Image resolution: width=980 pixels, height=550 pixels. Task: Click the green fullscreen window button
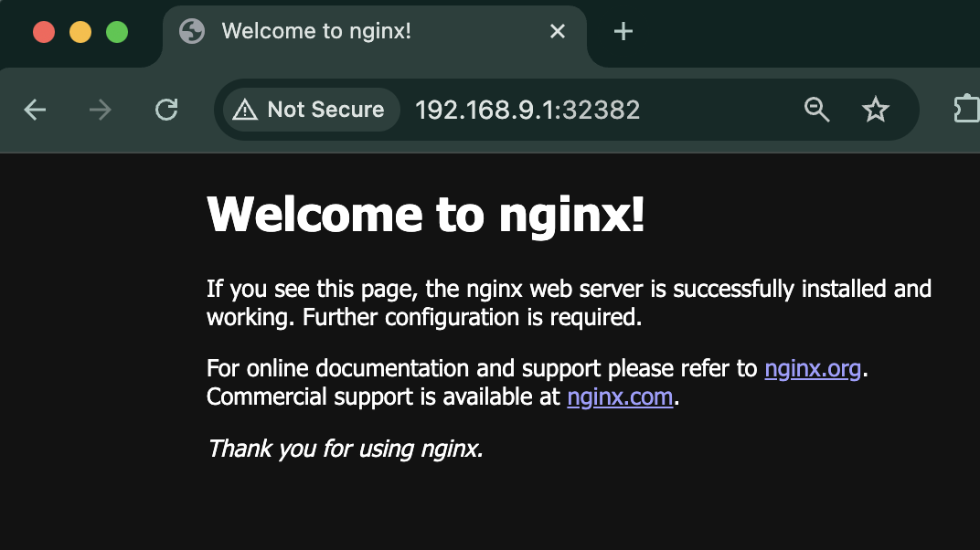(x=117, y=32)
